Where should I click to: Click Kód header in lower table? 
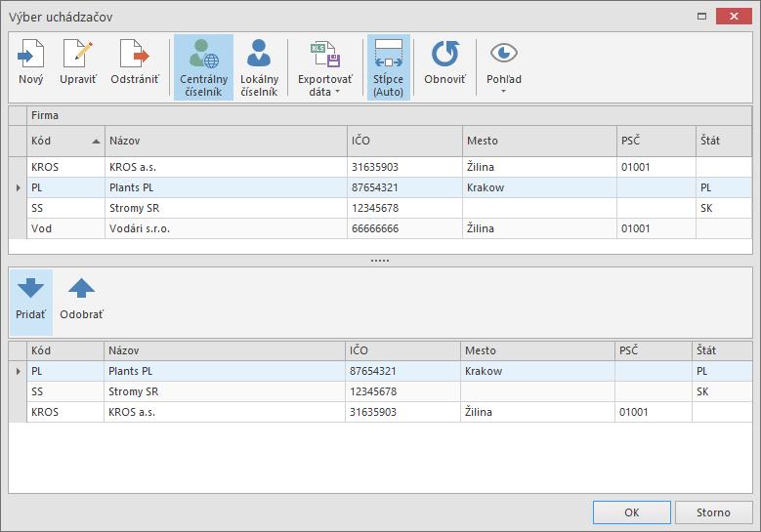(x=65, y=350)
